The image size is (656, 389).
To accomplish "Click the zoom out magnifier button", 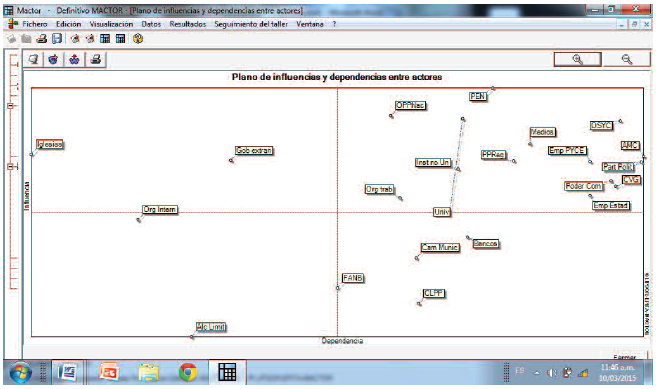I will pos(627,59).
